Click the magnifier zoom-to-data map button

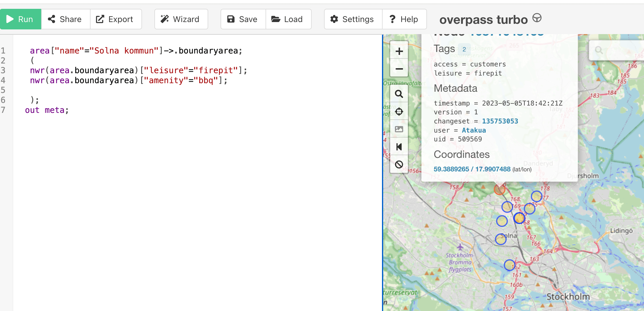coord(399,94)
